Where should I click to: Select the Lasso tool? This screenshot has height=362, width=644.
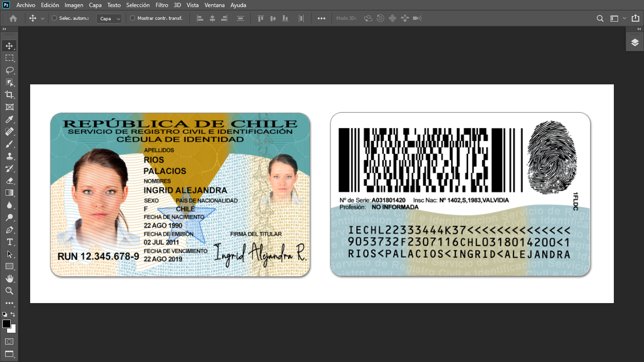click(x=9, y=70)
